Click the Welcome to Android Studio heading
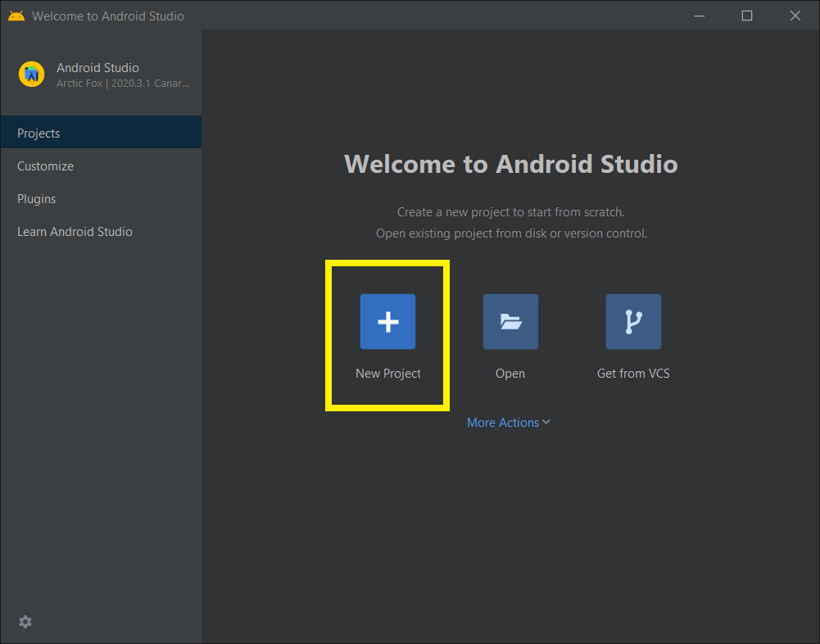The width and height of the screenshot is (820, 644). click(511, 164)
